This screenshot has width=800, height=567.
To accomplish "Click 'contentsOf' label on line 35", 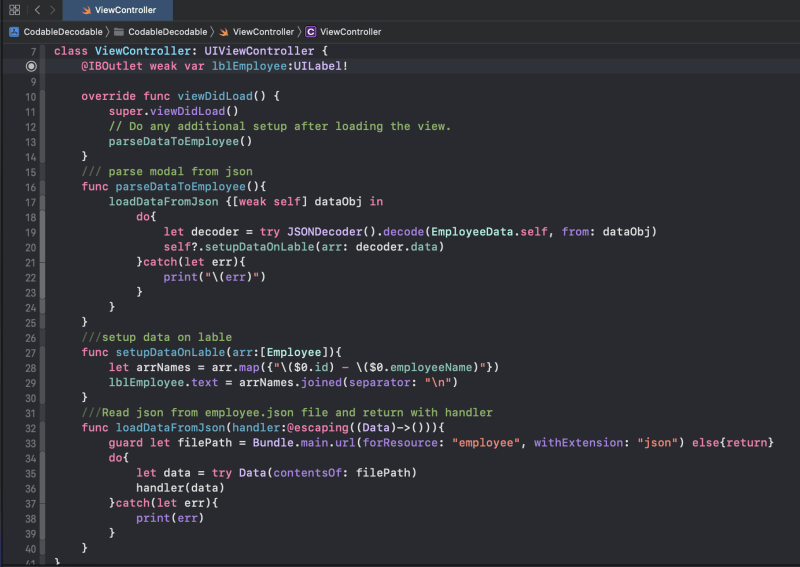I will pyautogui.click(x=308, y=473).
